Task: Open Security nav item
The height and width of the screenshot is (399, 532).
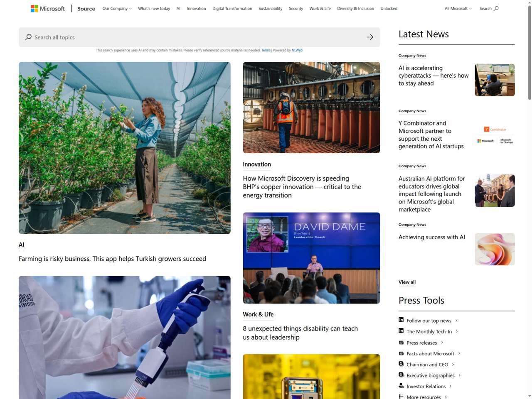Action: pyautogui.click(x=296, y=8)
